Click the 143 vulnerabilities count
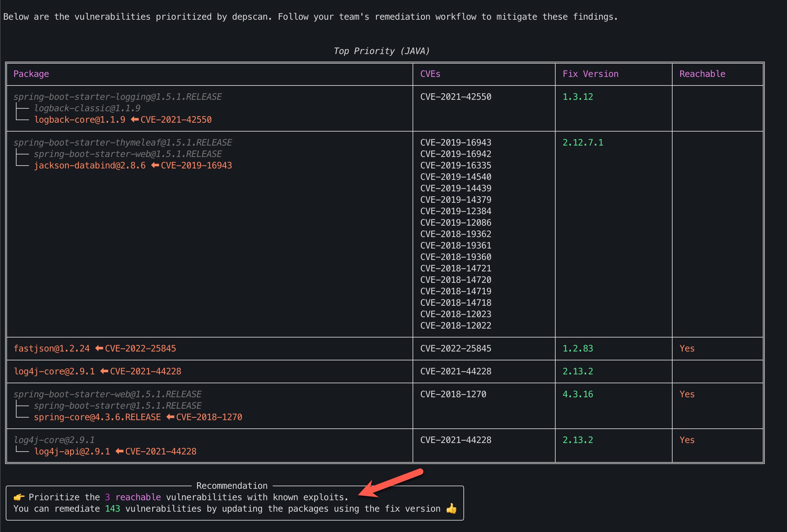 pyautogui.click(x=113, y=509)
